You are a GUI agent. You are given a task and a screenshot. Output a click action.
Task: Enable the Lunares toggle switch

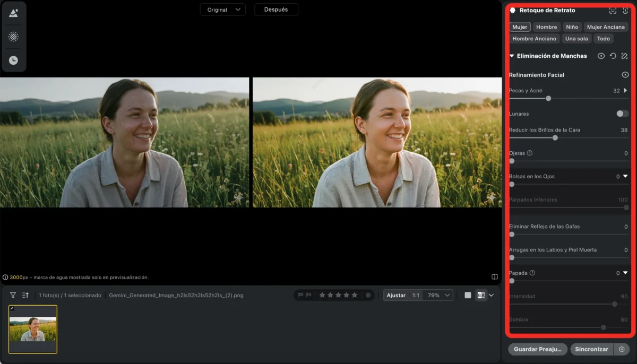coord(622,114)
